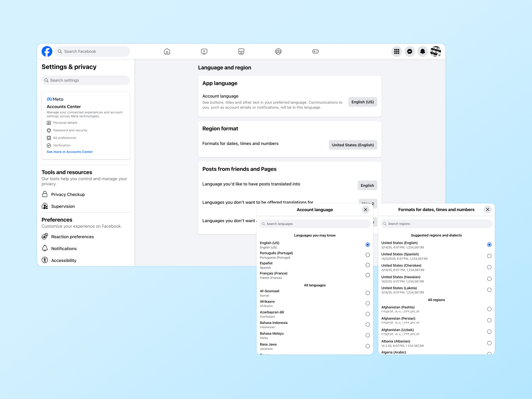532x399 pixels.
Task: Click the Facebook logo icon
Action: tap(47, 52)
